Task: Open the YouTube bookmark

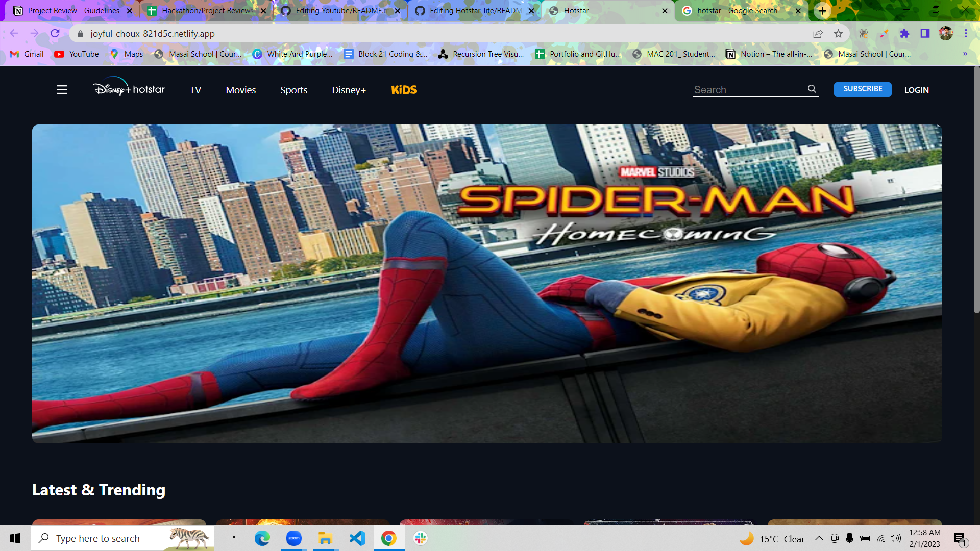Action: click(77, 54)
